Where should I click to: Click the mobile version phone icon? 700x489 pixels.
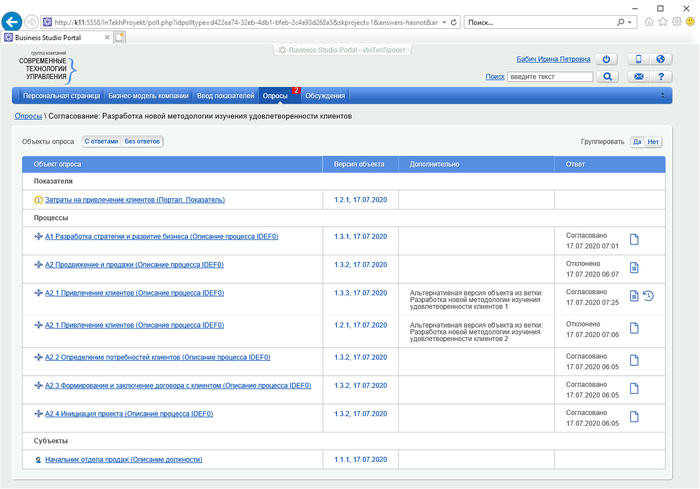[639, 59]
